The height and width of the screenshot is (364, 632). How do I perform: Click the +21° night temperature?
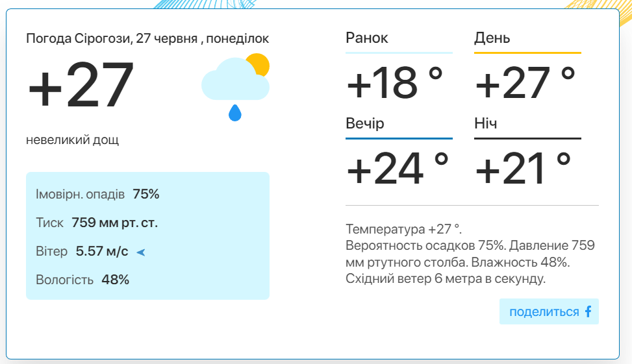click(523, 168)
